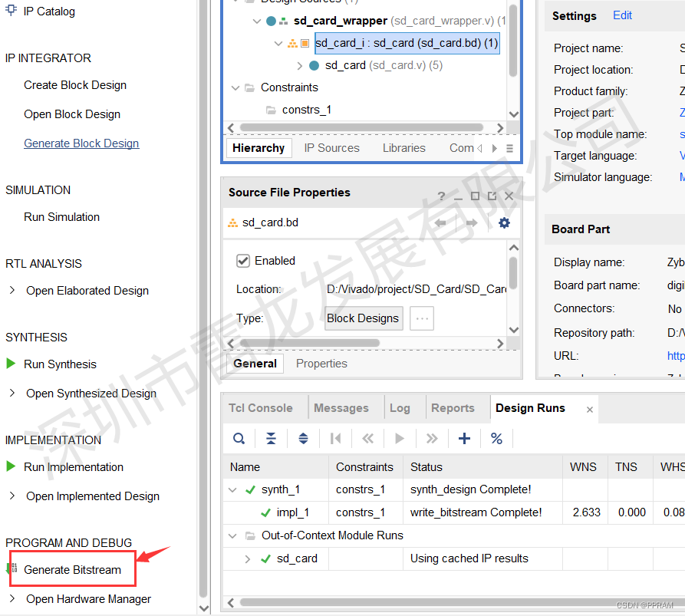Click the Block Designs type field
Image resolution: width=685 pixels, height=616 pixels.
tap(364, 318)
